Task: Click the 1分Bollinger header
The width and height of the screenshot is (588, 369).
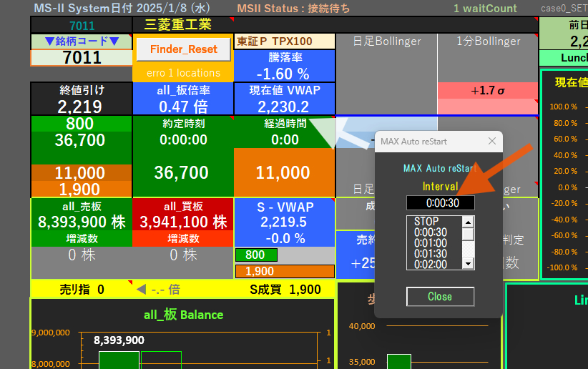Action: pyautogui.click(x=488, y=41)
